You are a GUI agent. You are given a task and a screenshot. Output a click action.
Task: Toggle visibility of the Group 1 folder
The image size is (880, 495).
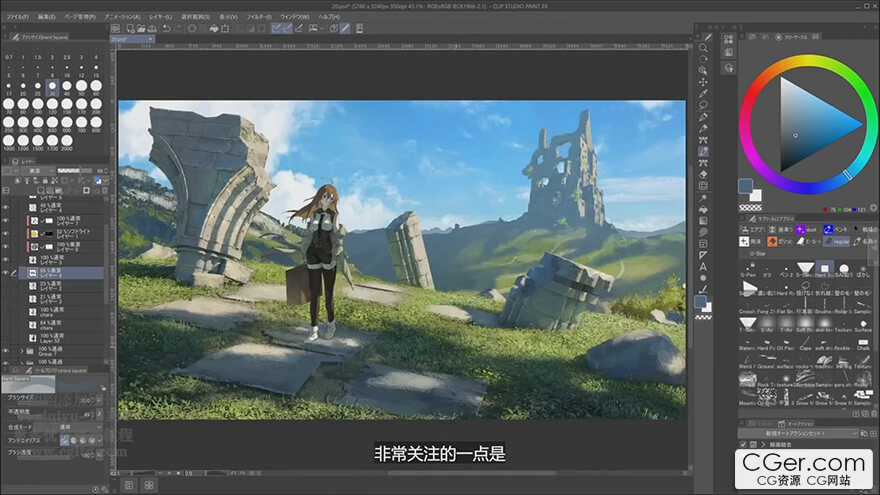coord(7,351)
